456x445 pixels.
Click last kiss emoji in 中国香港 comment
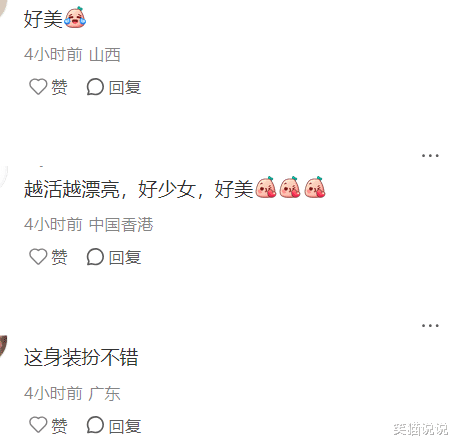click(315, 187)
